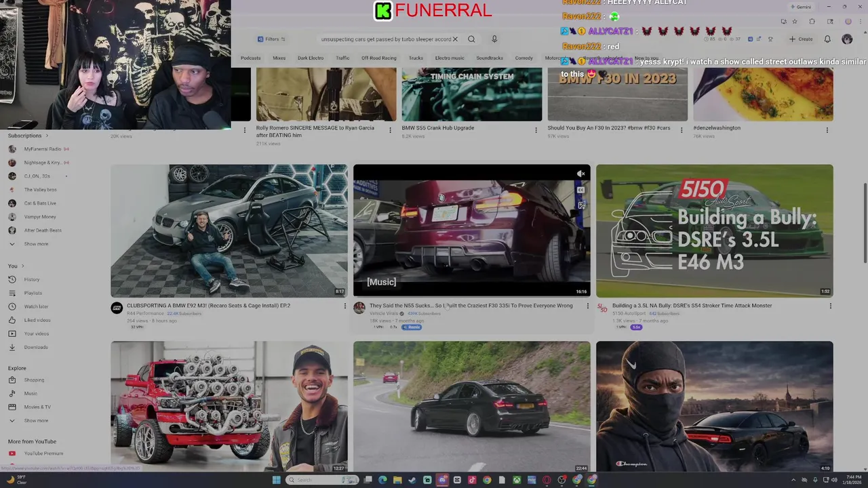Open R44 Performance channel avatar
This screenshot has width=868, height=488.
pyautogui.click(x=117, y=308)
